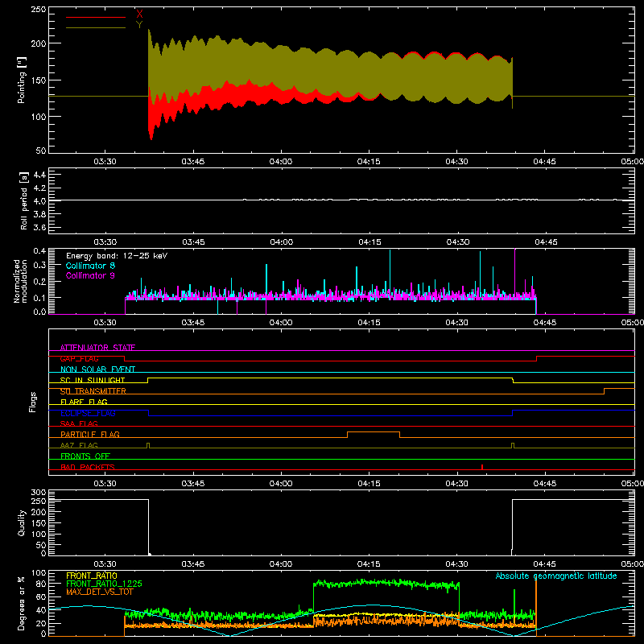Click the Pointing axis title

tap(22, 80)
